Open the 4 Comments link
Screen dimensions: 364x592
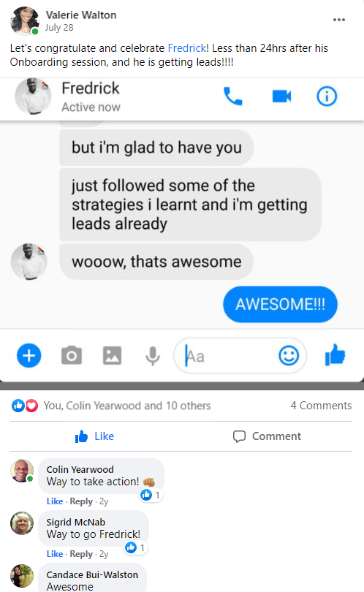tap(321, 406)
